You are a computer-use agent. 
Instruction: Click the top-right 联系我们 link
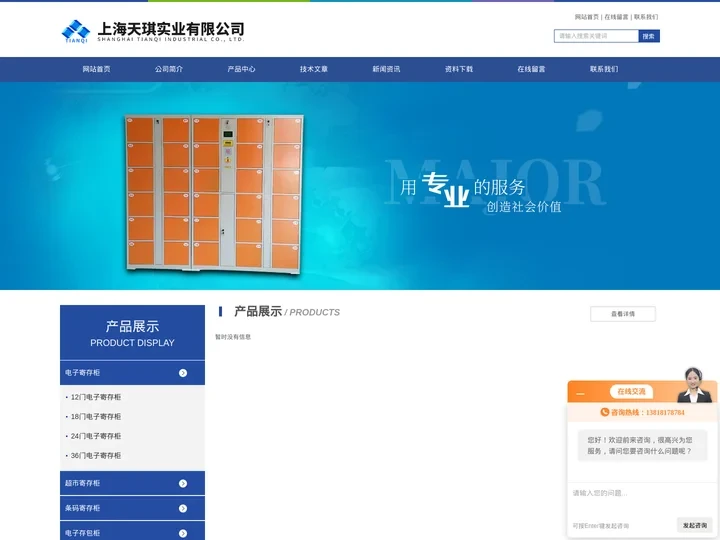click(646, 17)
